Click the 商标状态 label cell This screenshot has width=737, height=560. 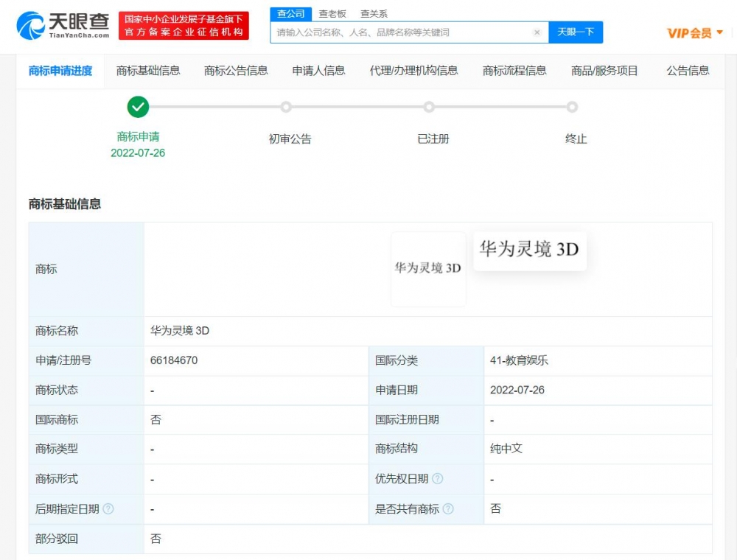[x=86, y=391]
